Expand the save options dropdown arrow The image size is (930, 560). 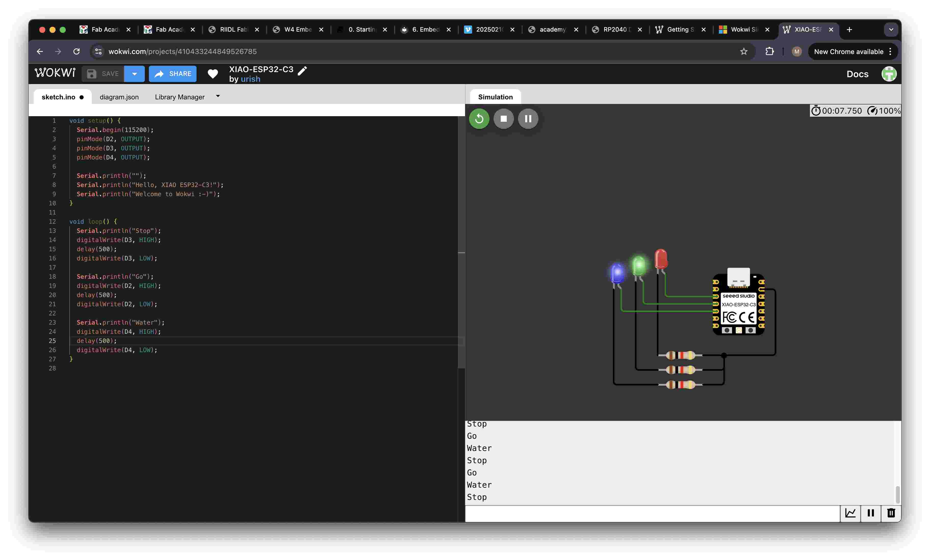click(x=134, y=74)
